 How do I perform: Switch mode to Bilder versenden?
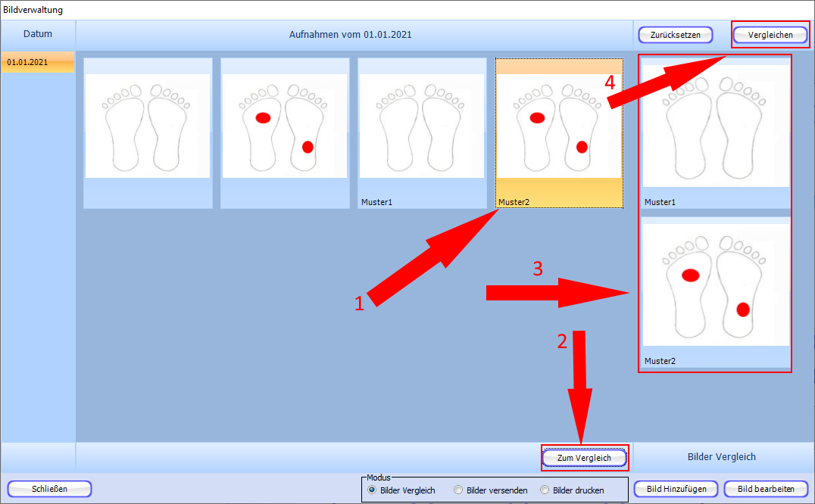point(458,490)
